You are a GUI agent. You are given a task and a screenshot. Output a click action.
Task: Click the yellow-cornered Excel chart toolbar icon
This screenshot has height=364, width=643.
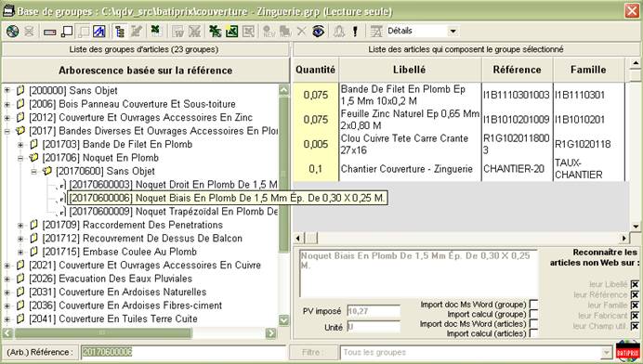pyautogui.click(x=231, y=32)
